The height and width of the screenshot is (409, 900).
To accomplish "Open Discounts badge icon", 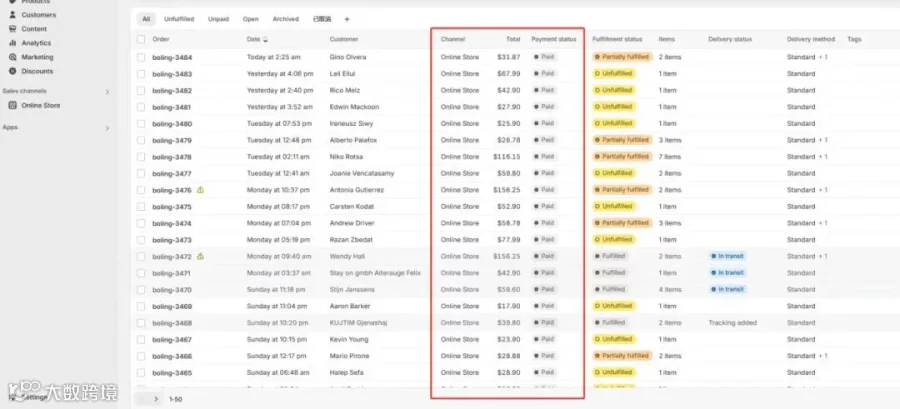I will (x=12, y=71).
